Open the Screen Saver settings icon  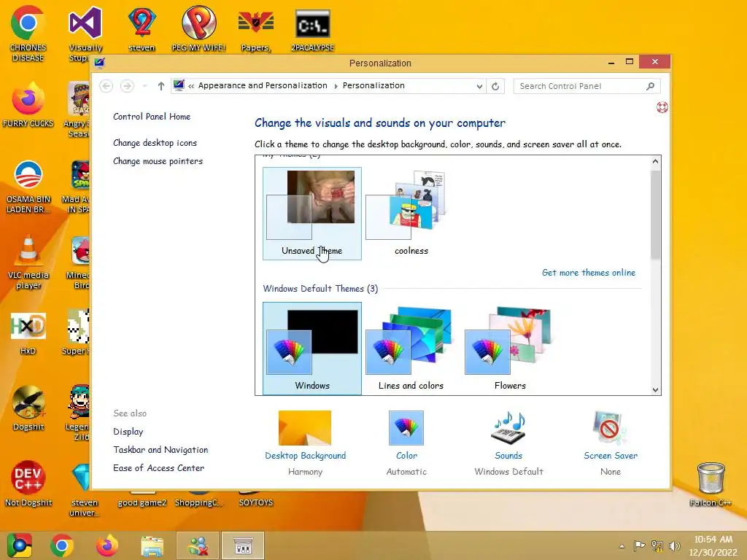pos(610,427)
